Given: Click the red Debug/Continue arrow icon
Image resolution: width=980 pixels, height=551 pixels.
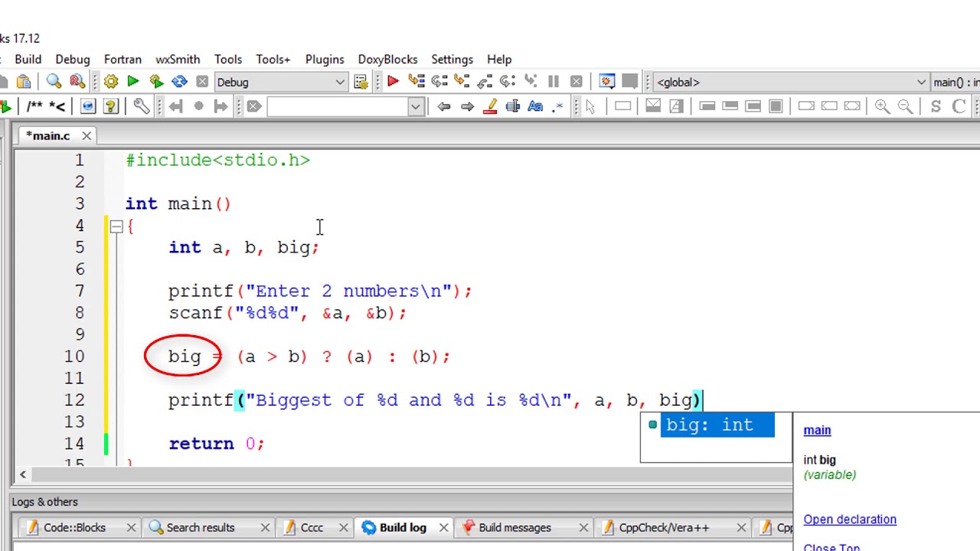Looking at the screenshot, I should pos(393,82).
